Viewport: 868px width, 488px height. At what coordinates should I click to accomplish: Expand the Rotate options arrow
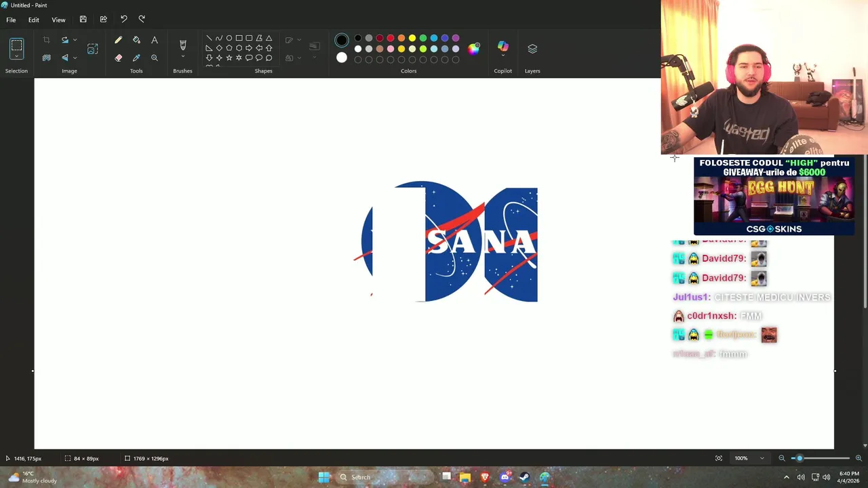point(75,41)
